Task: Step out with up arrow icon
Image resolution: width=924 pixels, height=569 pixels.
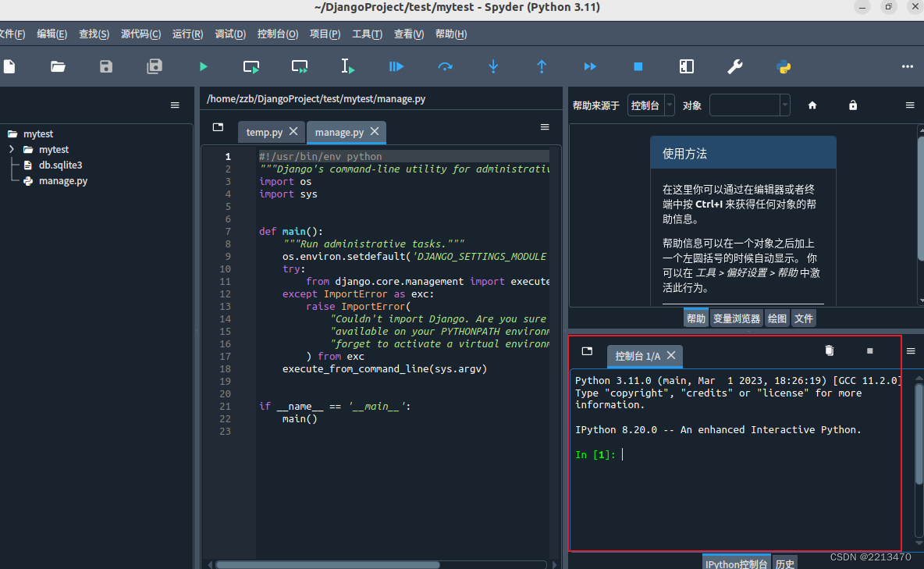Action: pos(542,66)
